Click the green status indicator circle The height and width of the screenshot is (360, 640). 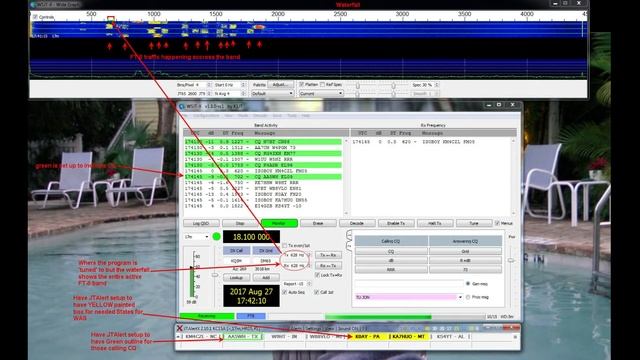216,237
